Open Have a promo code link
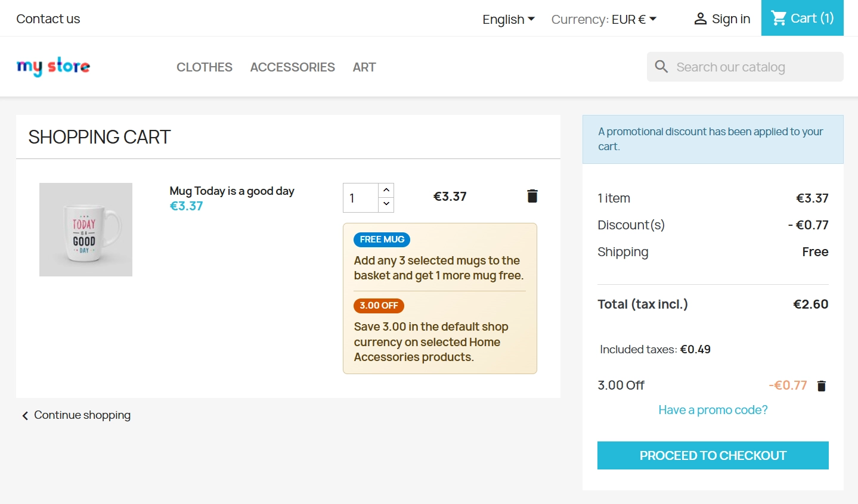858x504 pixels. [713, 410]
